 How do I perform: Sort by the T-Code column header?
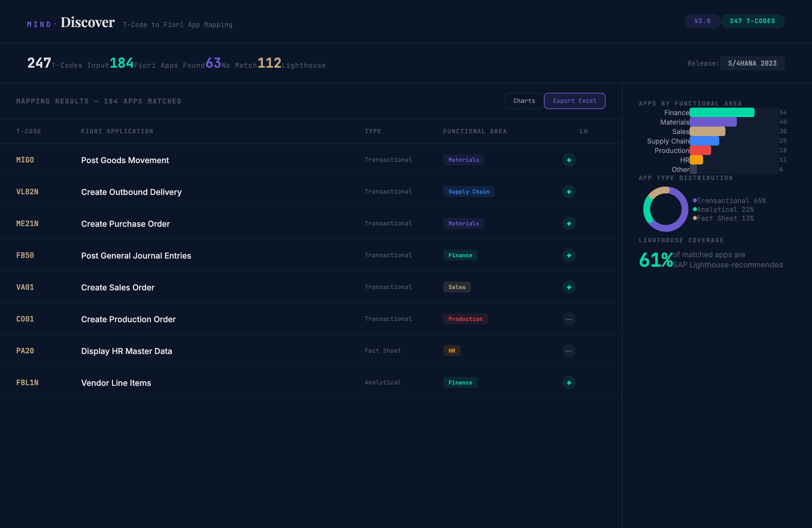tap(29, 131)
